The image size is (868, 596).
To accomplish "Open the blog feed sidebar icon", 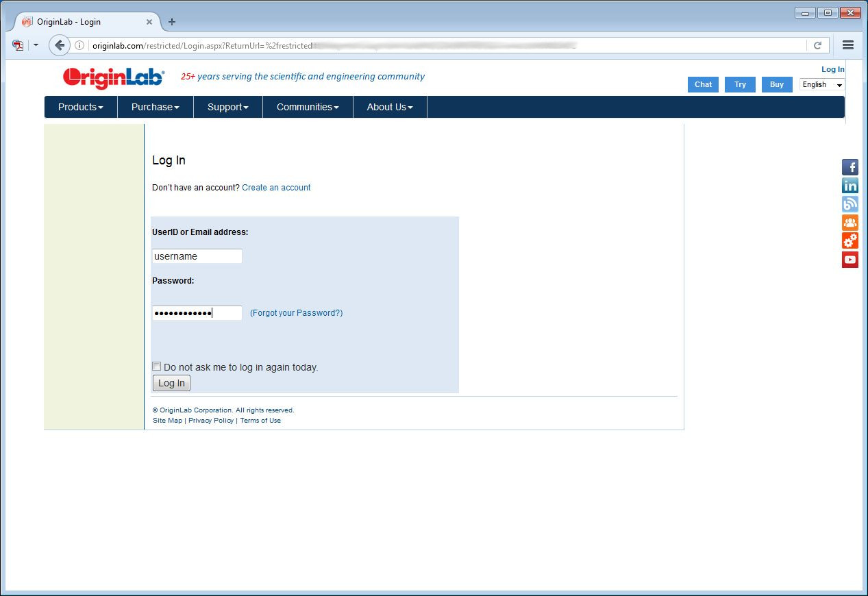I will click(x=850, y=204).
